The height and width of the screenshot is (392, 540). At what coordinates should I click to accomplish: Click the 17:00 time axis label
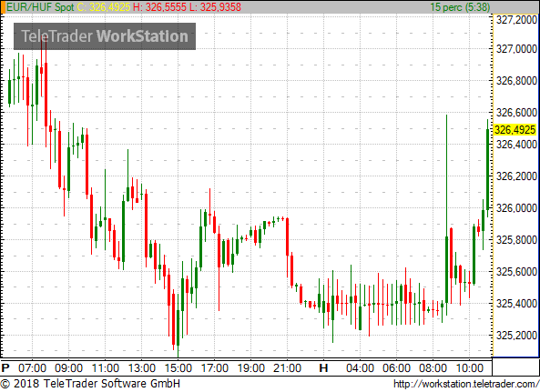[x=215, y=368]
